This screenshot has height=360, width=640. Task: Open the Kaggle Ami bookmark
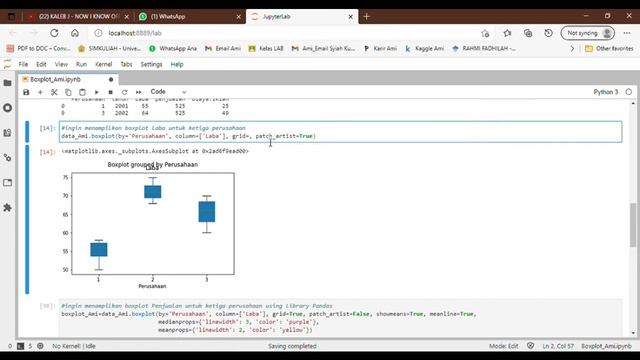424,48
